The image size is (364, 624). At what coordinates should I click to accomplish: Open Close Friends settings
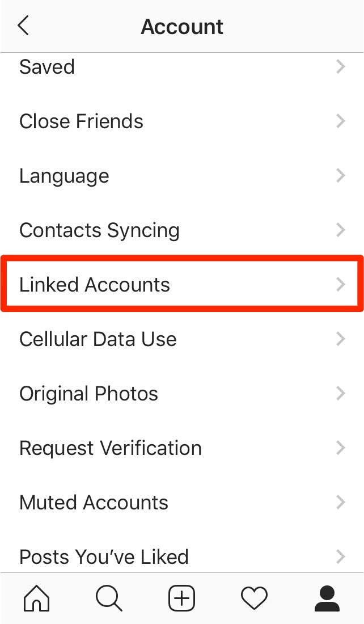point(81,121)
